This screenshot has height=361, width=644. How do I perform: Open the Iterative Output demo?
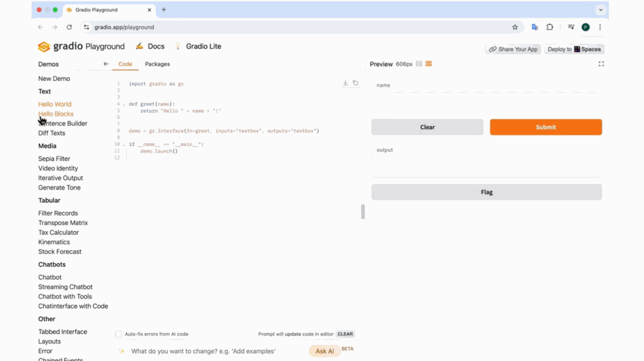pyautogui.click(x=61, y=178)
